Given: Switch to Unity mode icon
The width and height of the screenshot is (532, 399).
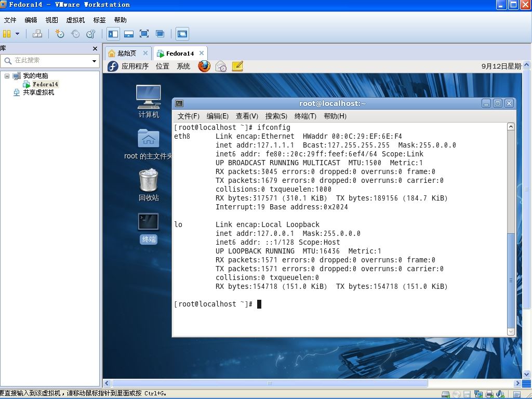Looking at the screenshot, I should click(x=160, y=34).
